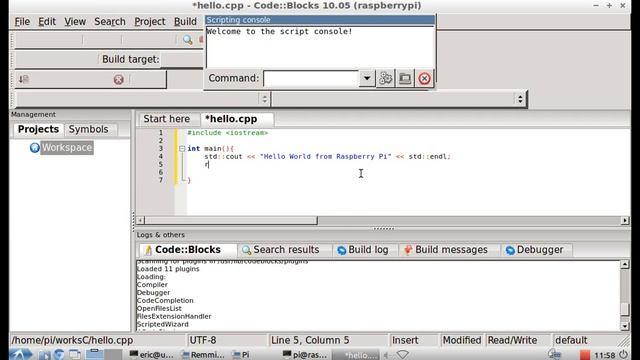Viewport: 640px width, 360px height.
Task: Open the Command history dropdown arrow
Action: click(367, 78)
